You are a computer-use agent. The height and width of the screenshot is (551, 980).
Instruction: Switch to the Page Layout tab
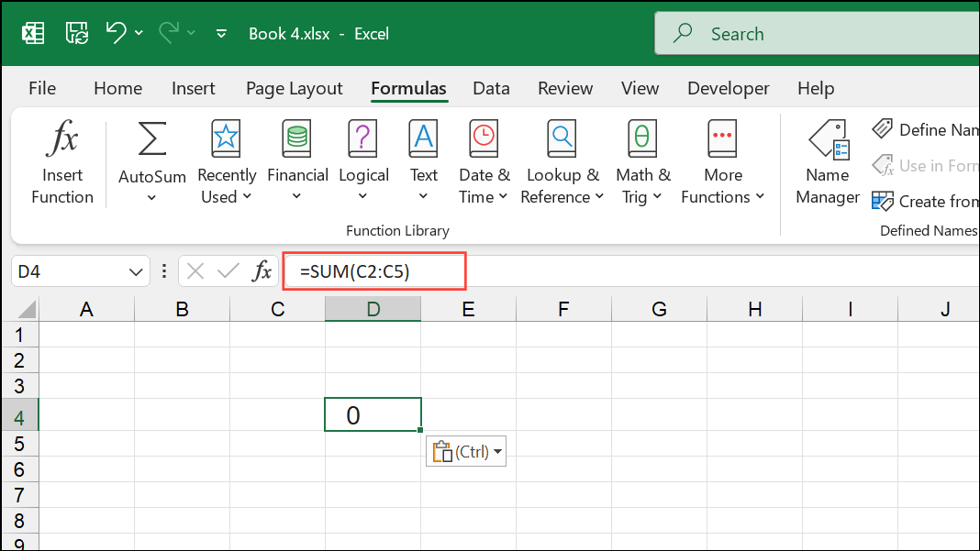(294, 89)
